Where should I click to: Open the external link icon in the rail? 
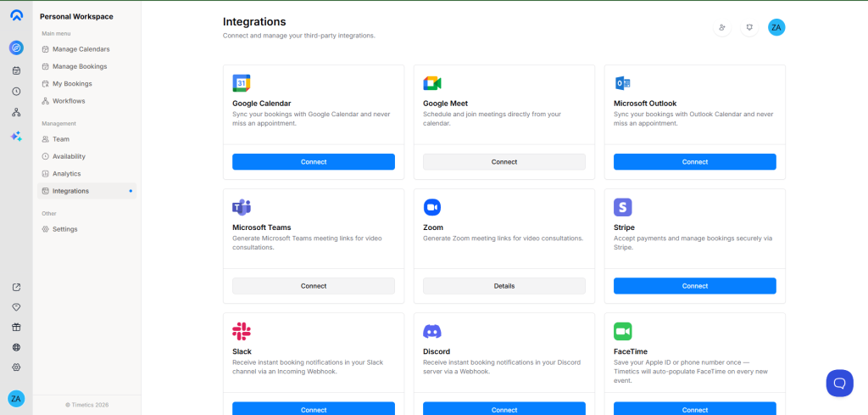coord(16,287)
